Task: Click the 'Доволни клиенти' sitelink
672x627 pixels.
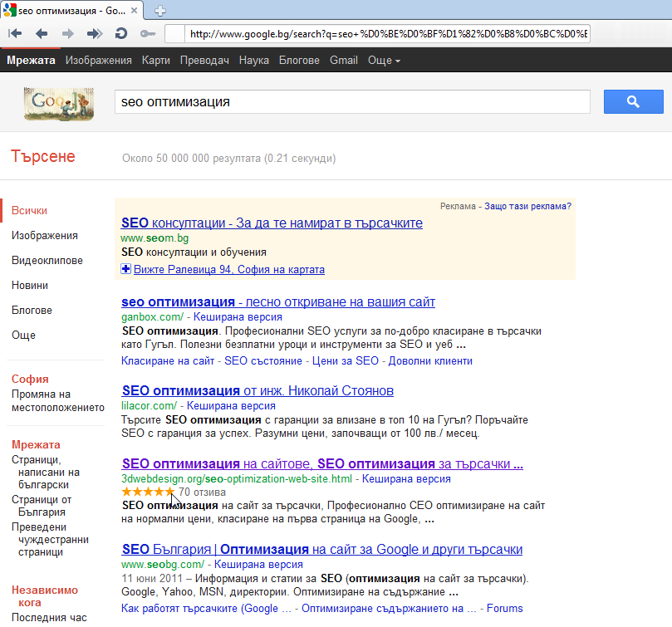Action: tap(430, 361)
